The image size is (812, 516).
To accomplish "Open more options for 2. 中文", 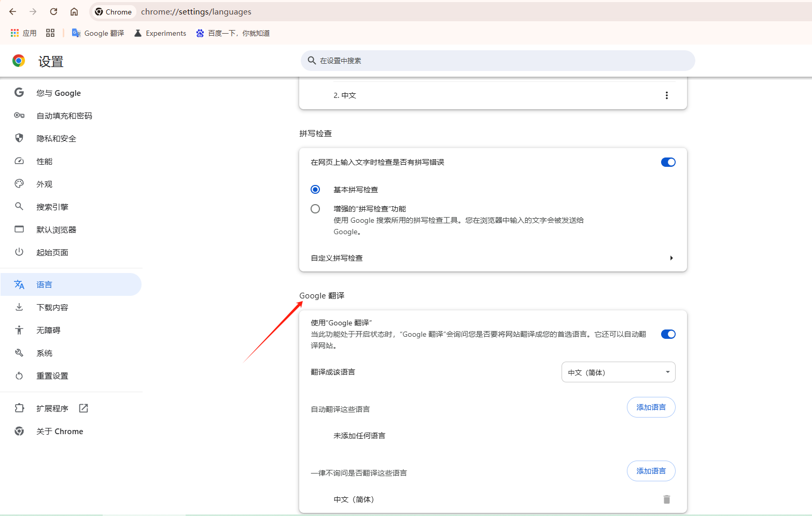I will tap(667, 95).
